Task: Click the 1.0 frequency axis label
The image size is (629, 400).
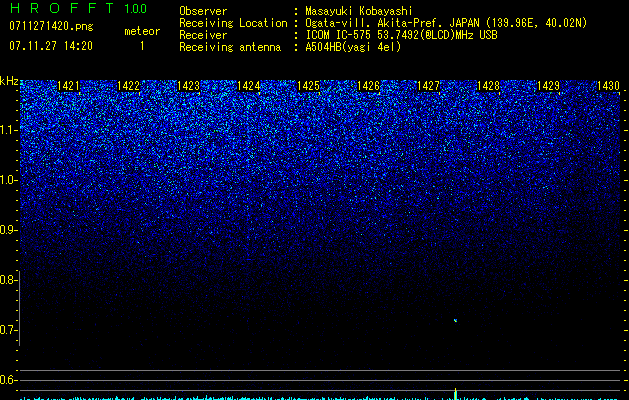Action: pos(8,180)
